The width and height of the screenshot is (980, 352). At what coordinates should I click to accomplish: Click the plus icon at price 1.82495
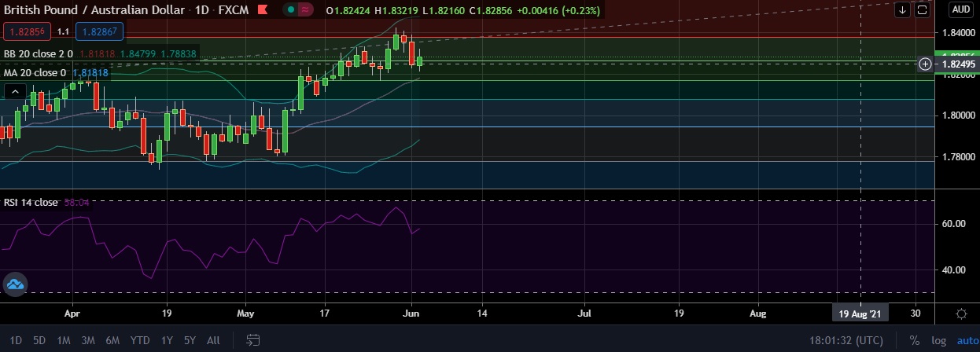coord(925,64)
